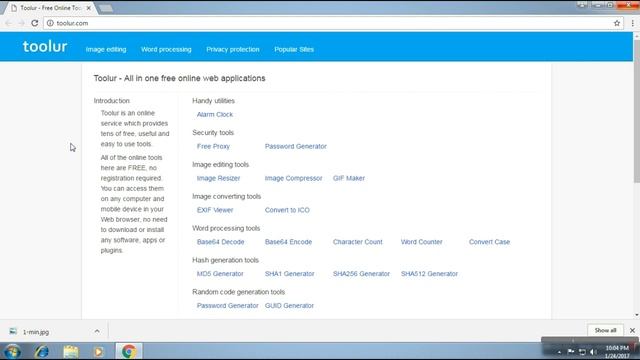Open the EXIF Viewer tool
The image size is (640, 360).
(x=215, y=210)
